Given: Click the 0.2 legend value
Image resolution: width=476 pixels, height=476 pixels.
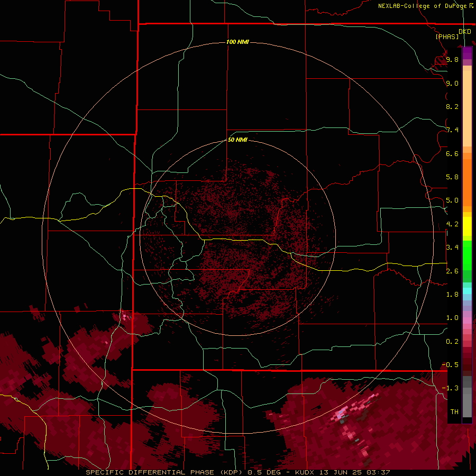Looking at the screenshot, I should [452, 342].
